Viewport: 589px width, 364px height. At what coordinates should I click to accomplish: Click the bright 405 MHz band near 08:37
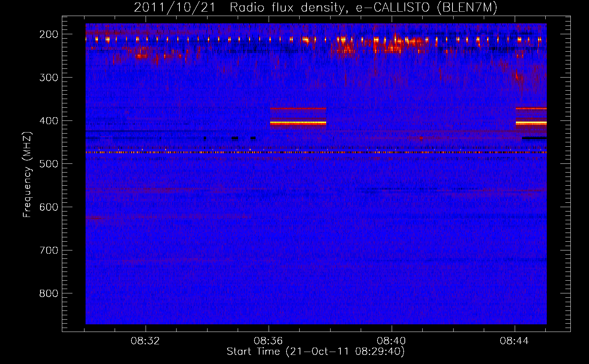298,123
